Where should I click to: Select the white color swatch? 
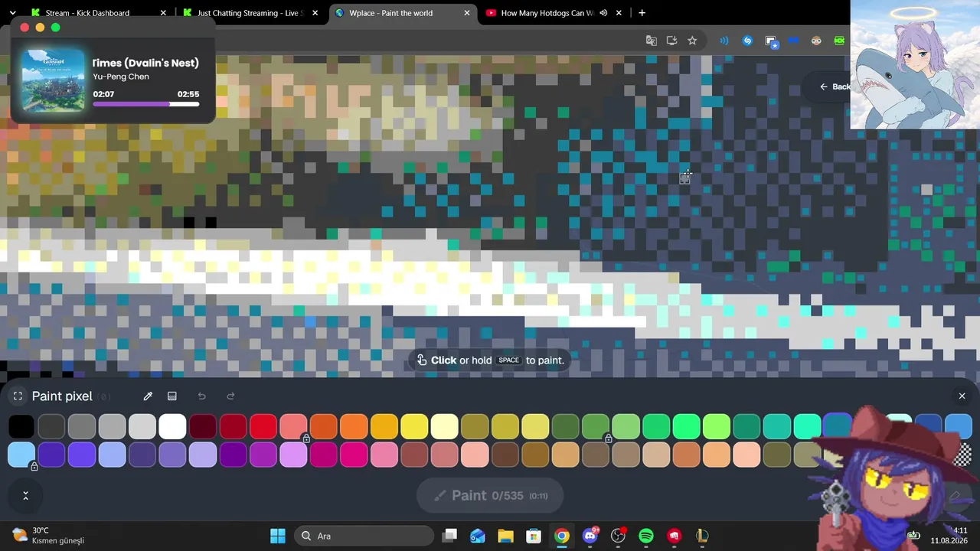[x=172, y=426]
